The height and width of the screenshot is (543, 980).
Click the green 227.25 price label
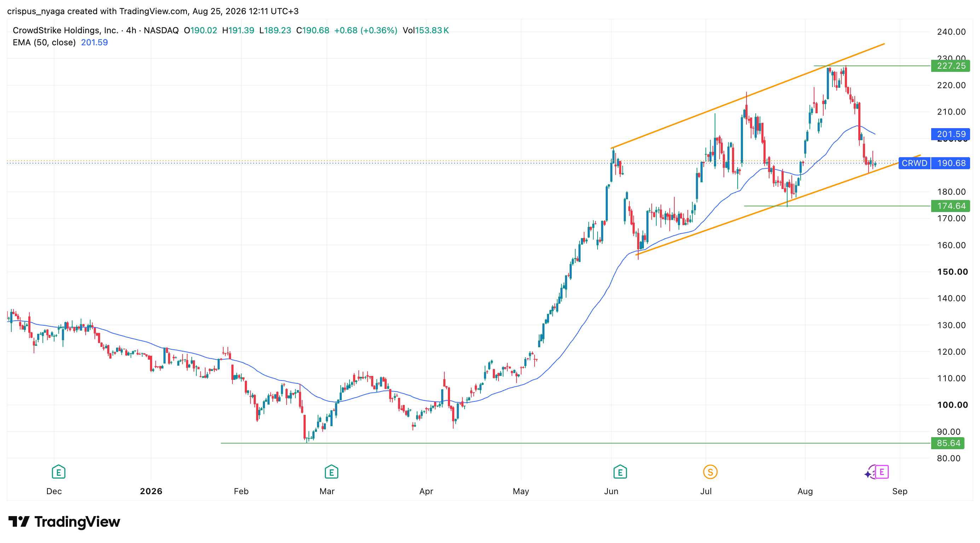[x=950, y=66]
